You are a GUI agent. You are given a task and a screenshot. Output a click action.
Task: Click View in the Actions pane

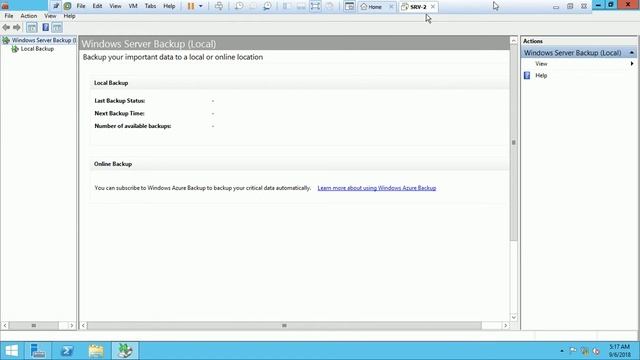click(x=541, y=64)
